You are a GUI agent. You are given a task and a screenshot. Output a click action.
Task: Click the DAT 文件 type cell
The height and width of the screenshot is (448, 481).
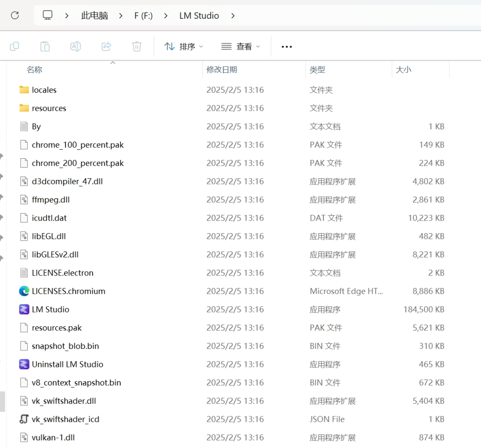326,218
